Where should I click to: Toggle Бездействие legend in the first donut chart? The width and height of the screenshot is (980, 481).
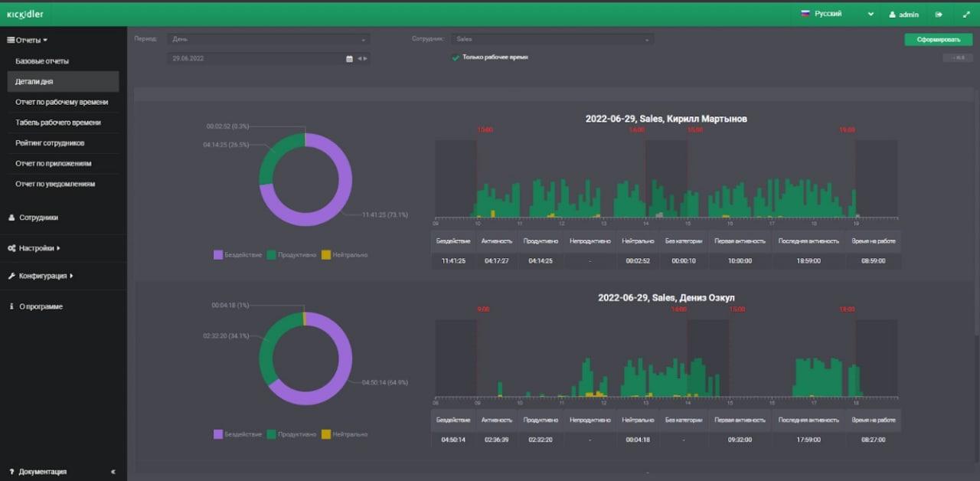coord(238,254)
